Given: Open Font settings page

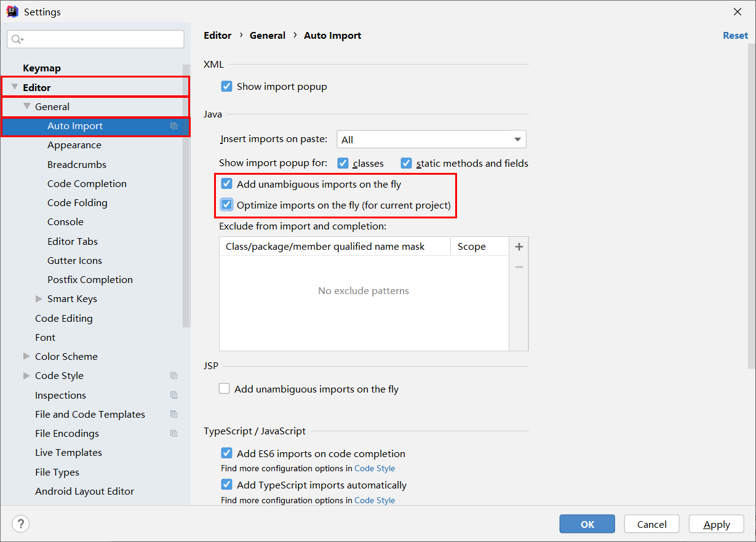Looking at the screenshot, I should [x=45, y=337].
